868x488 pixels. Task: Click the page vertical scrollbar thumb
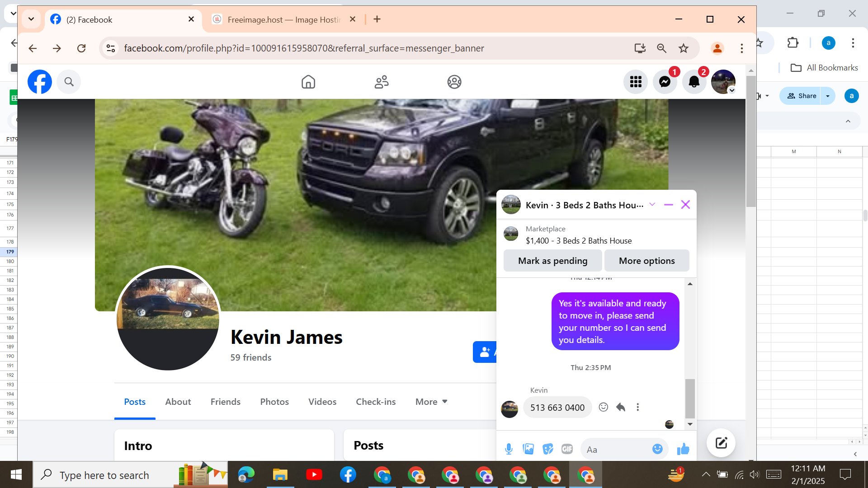tap(751, 141)
